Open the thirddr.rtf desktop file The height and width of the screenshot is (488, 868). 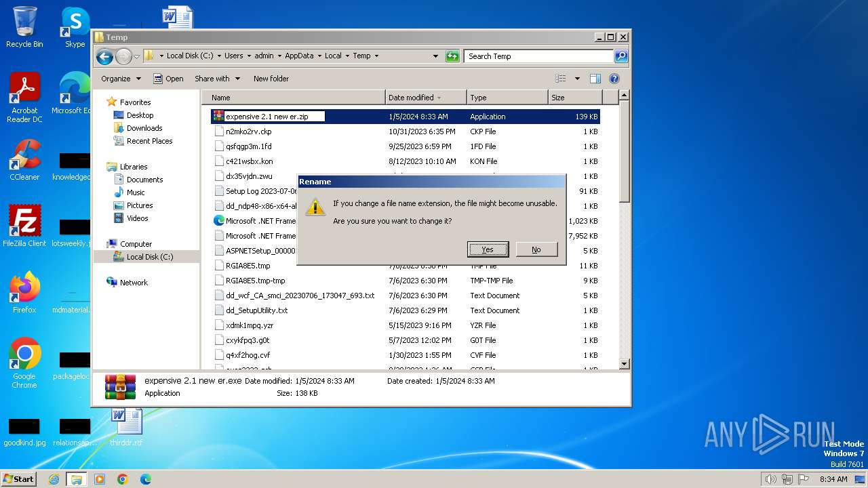point(126,426)
